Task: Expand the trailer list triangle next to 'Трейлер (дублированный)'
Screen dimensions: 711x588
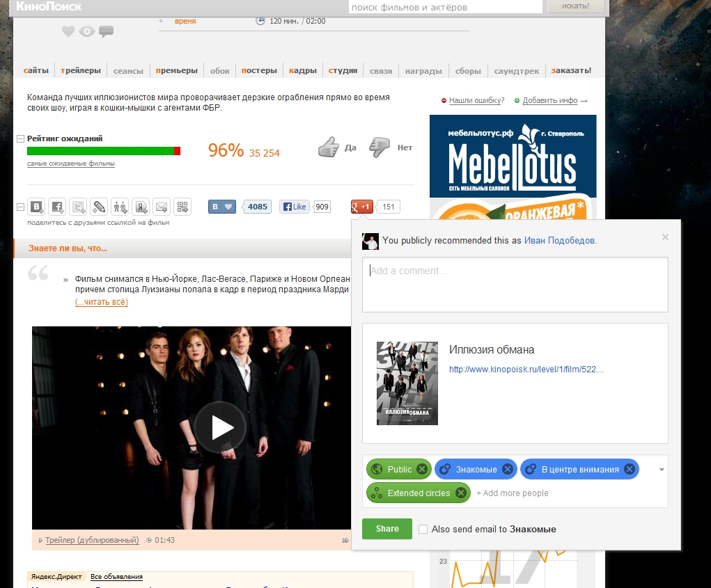Action: (x=40, y=540)
